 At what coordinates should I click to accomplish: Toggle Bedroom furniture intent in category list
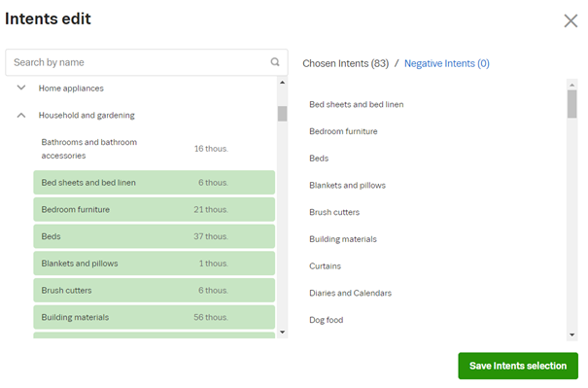coord(155,209)
